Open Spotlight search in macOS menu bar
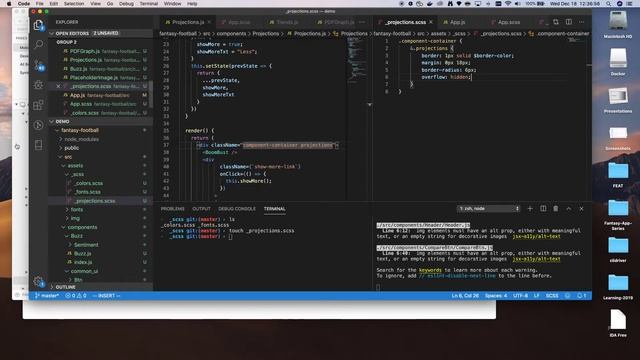Screen dimensions: 640x360 [x=609, y=4]
